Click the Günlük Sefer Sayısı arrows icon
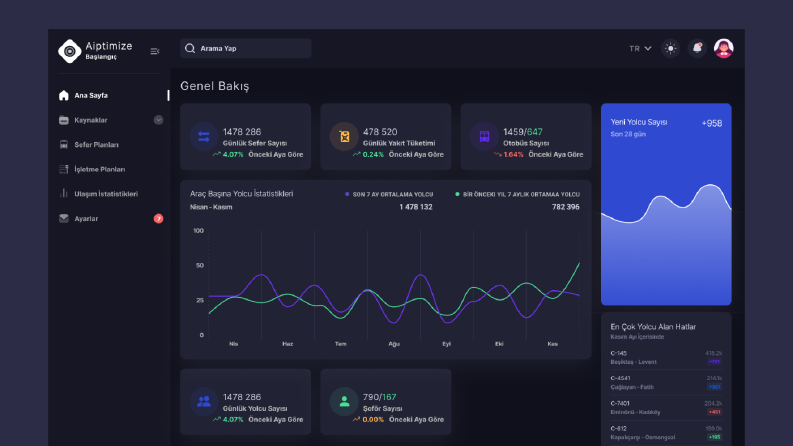Screen dimensions: 793x446 click(x=204, y=137)
